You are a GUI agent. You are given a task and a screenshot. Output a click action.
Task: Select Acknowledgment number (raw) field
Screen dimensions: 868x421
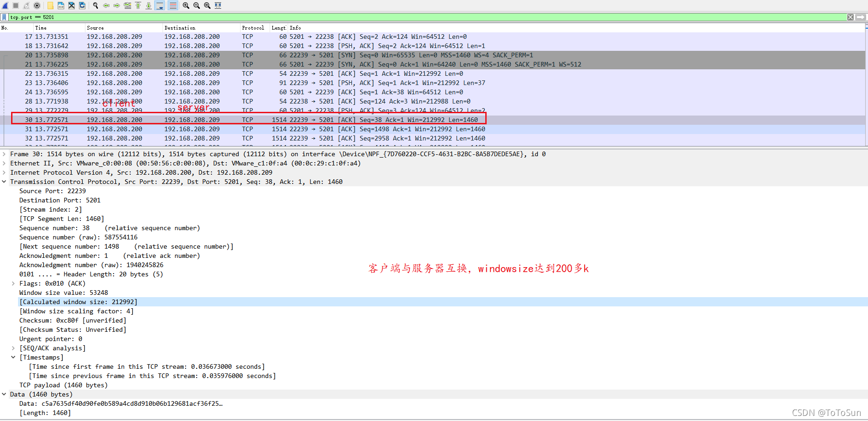pyautogui.click(x=91, y=265)
